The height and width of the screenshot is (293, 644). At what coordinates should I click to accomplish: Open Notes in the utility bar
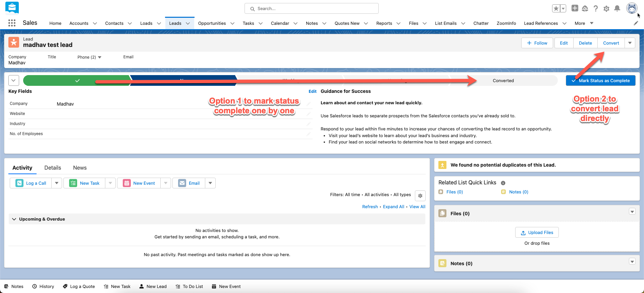tap(14, 286)
